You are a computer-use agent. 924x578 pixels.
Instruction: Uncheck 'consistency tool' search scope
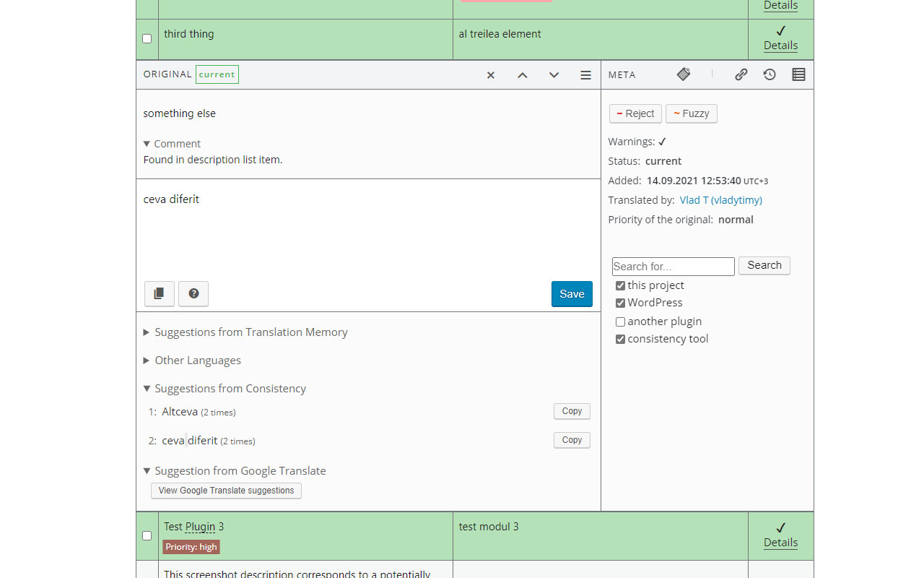point(620,340)
